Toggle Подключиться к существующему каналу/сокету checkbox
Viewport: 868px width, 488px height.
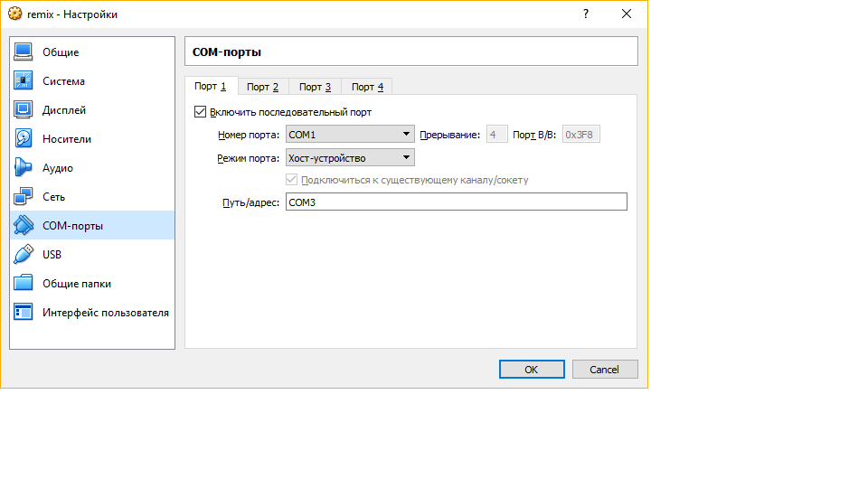(x=291, y=180)
